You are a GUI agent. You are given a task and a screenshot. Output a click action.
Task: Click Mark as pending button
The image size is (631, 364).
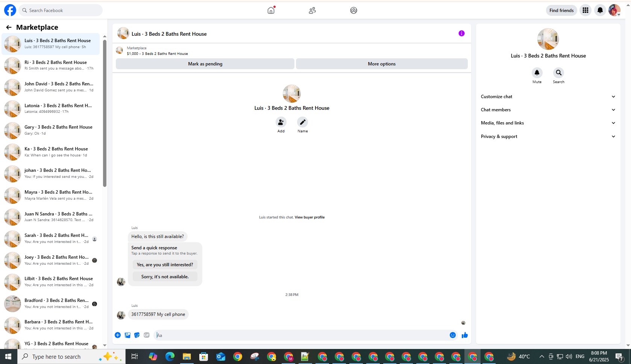(205, 64)
